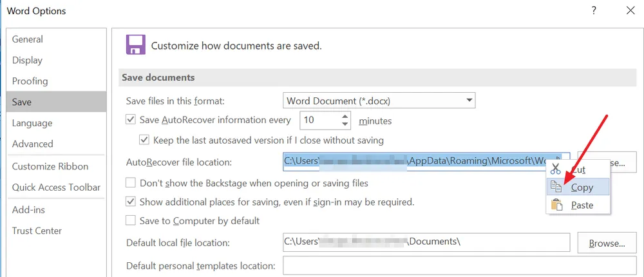Toggle Keep the last autosaved version checkbox
This screenshot has height=277, width=644.
coord(144,140)
